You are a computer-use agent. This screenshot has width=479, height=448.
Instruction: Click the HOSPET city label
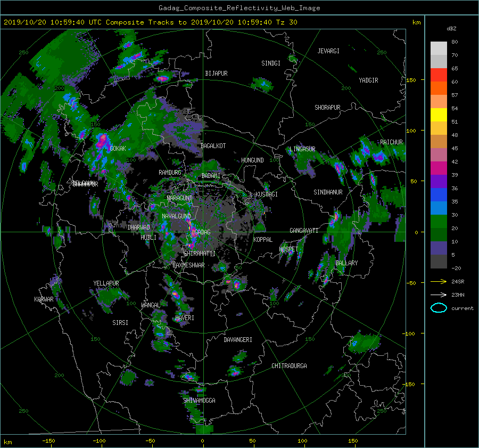click(288, 249)
